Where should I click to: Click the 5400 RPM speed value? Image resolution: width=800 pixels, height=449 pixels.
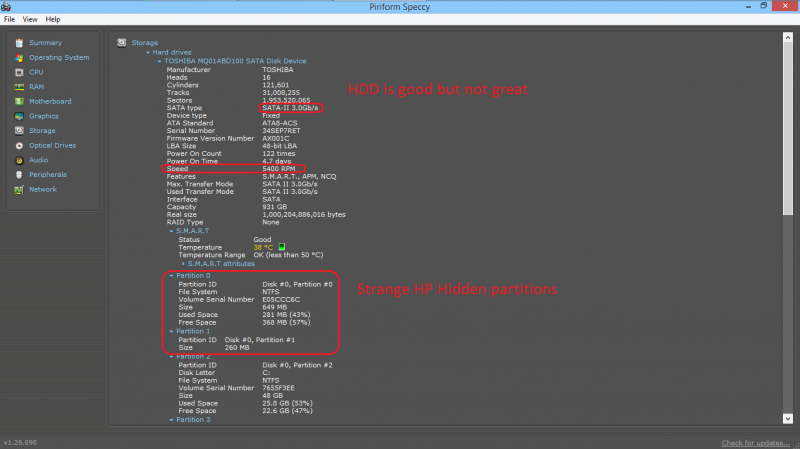(279, 168)
